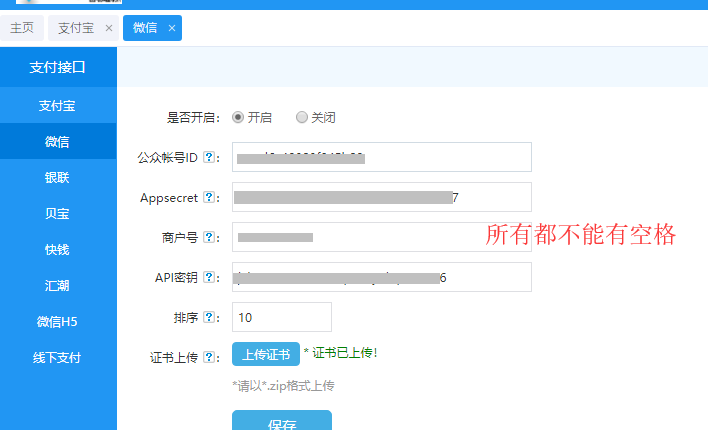Click help icon beside API密钥
The width and height of the screenshot is (708, 430).
coord(209,277)
